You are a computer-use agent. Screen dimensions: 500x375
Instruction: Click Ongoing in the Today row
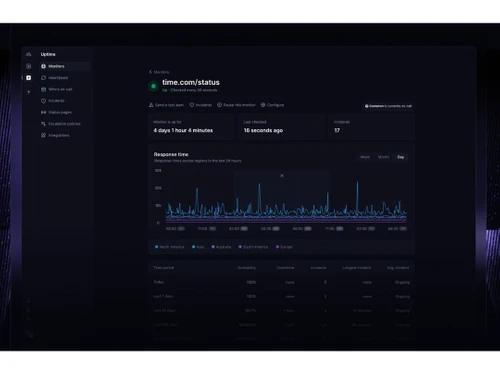[402, 282]
